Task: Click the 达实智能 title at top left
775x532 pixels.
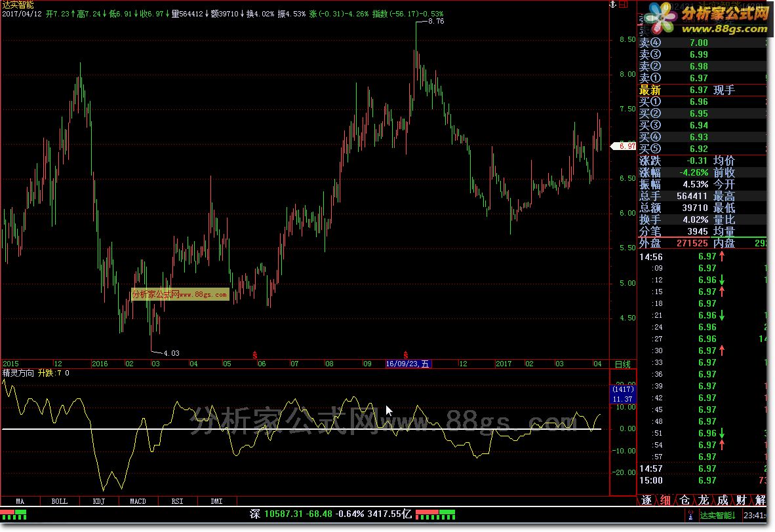Action: (x=18, y=5)
